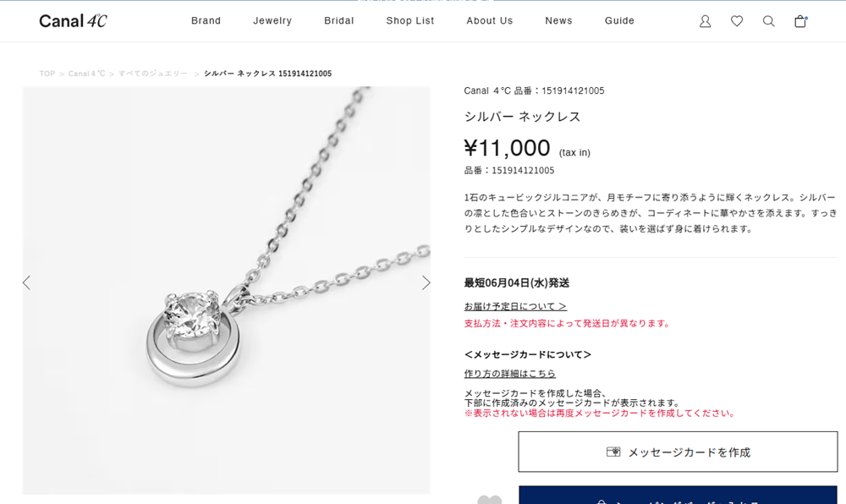Go to previous product image arrow
Image resolution: width=846 pixels, height=504 pixels.
point(26,282)
